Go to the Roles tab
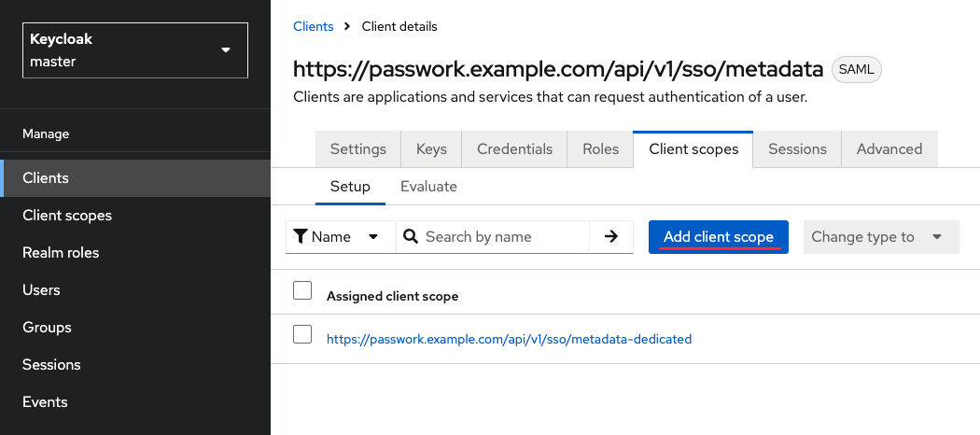The height and width of the screenshot is (435, 980). (600, 149)
